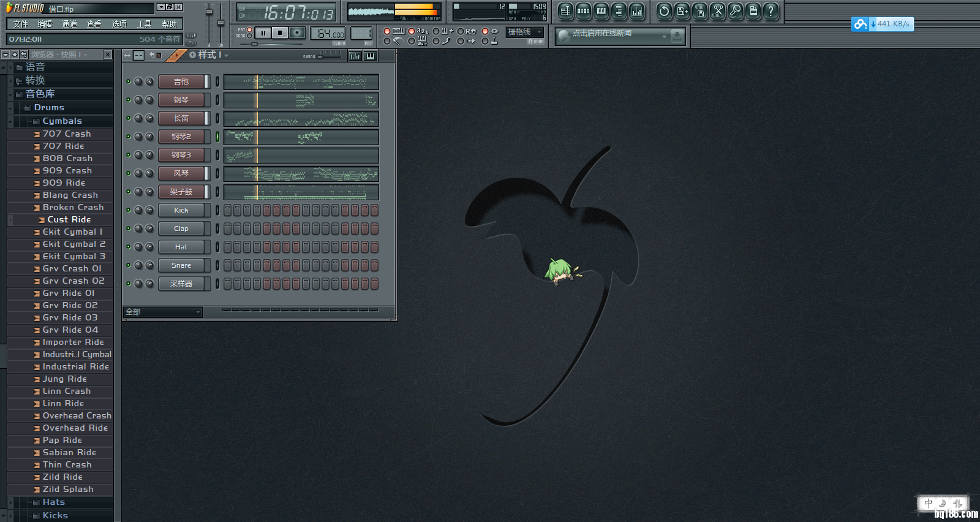Open the online news dropdown arrow
The width and height of the screenshot is (980, 522).
pyautogui.click(x=664, y=37)
